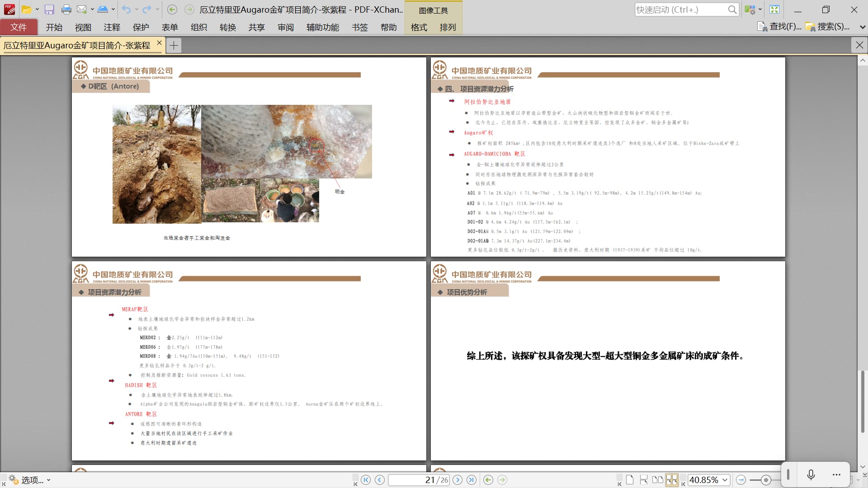Click the zoom out minus button
Image resolution: width=868 pixels, height=488 pixels.
pyautogui.click(x=741, y=480)
